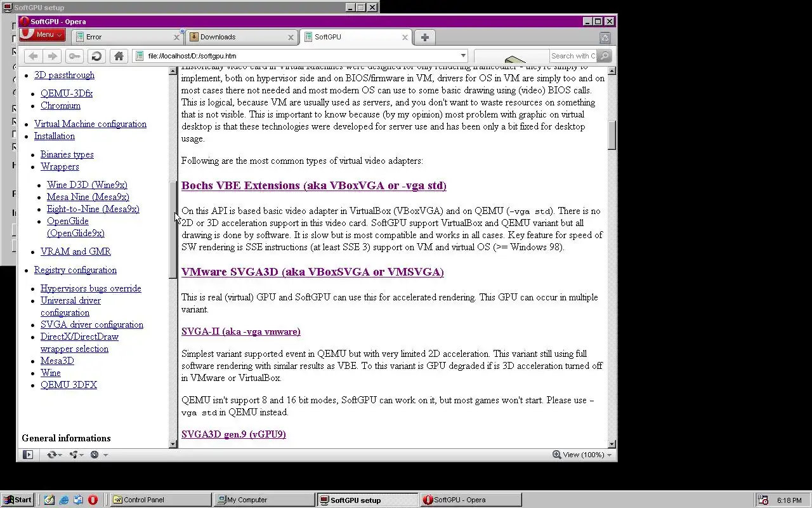812x508 pixels.
Task: Expand the address bar history dropdown
Action: point(463,56)
